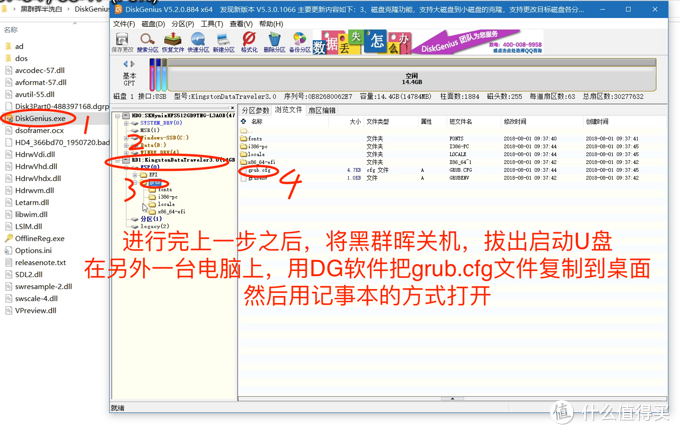Select the 'dos' folder in Explorer window
This screenshot has width=680, height=435.
tap(16, 59)
